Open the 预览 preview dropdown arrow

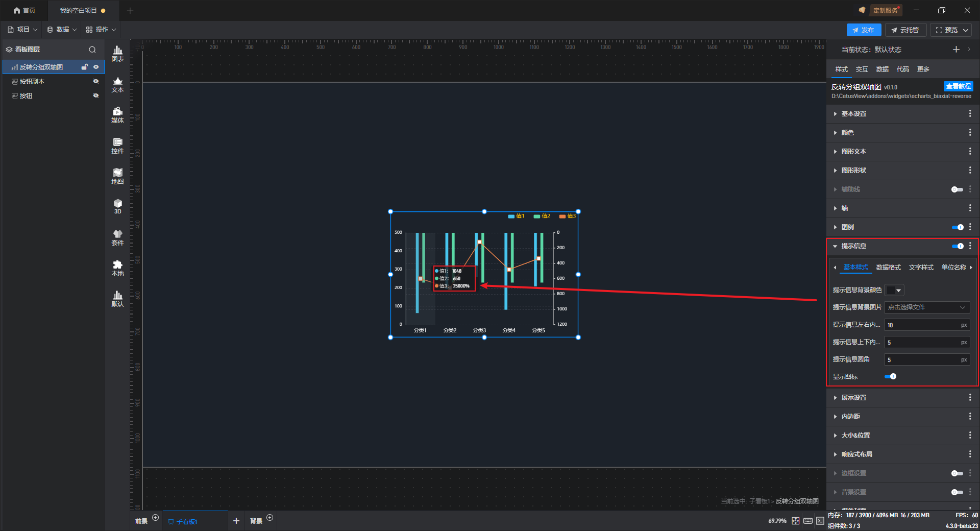(x=966, y=30)
